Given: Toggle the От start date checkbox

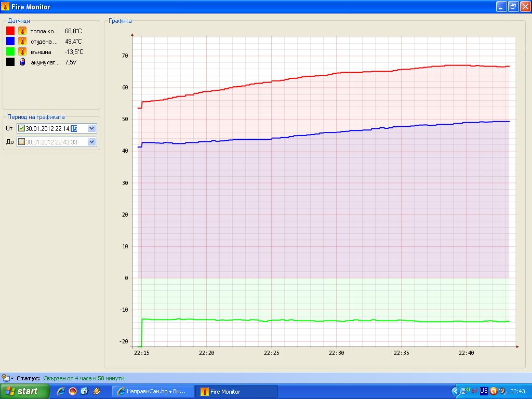Looking at the screenshot, I should pos(21,128).
